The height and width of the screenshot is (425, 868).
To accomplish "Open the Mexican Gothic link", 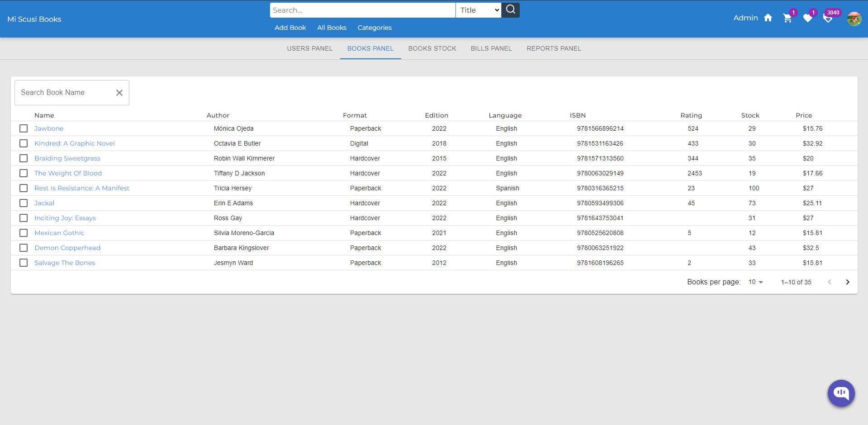I will pyautogui.click(x=59, y=233).
